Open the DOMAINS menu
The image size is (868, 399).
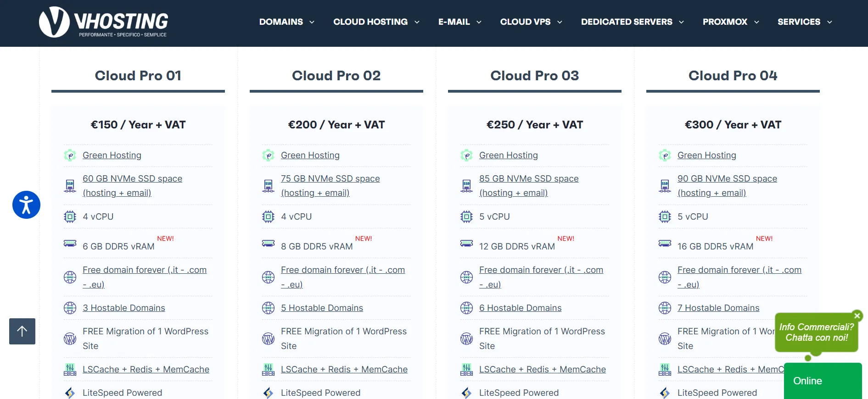pyautogui.click(x=281, y=22)
